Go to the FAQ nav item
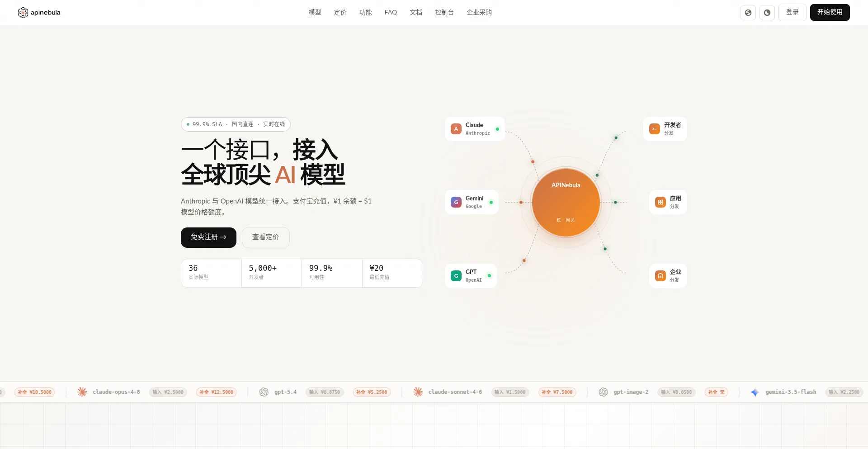The image size is (868, 449). click(391, 13)
